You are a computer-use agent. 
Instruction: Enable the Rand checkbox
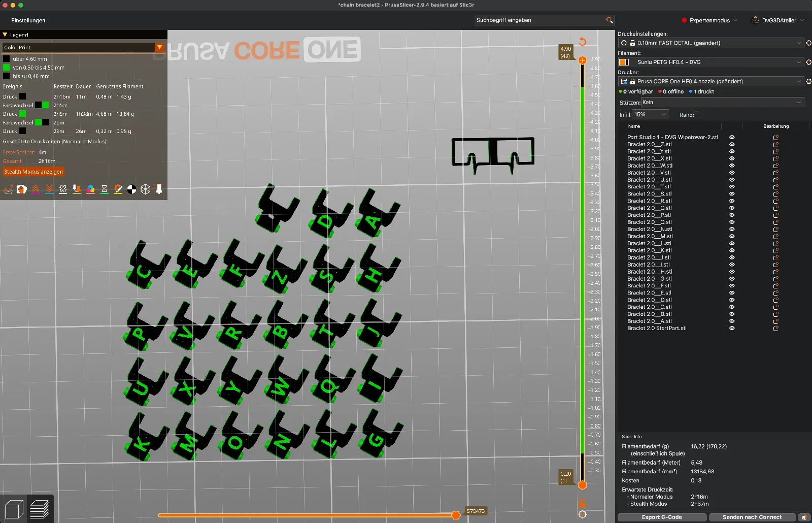[697, 115]
